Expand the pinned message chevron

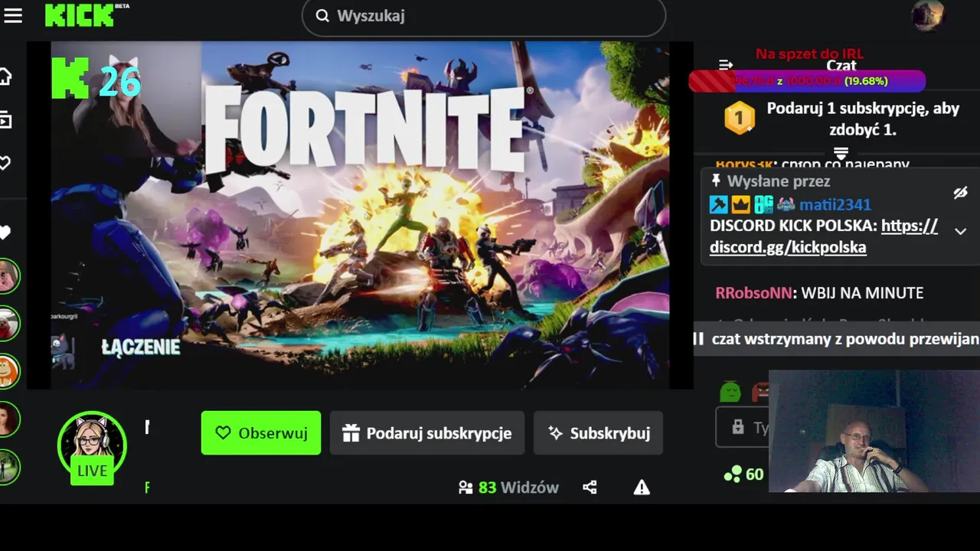coord(960,231)
